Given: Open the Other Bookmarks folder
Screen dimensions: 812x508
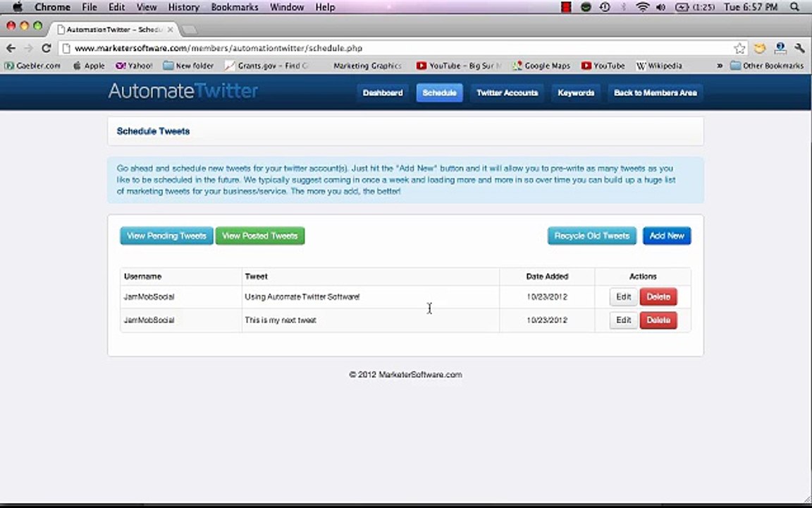Looking at the screenshot, I should point(767,66).
